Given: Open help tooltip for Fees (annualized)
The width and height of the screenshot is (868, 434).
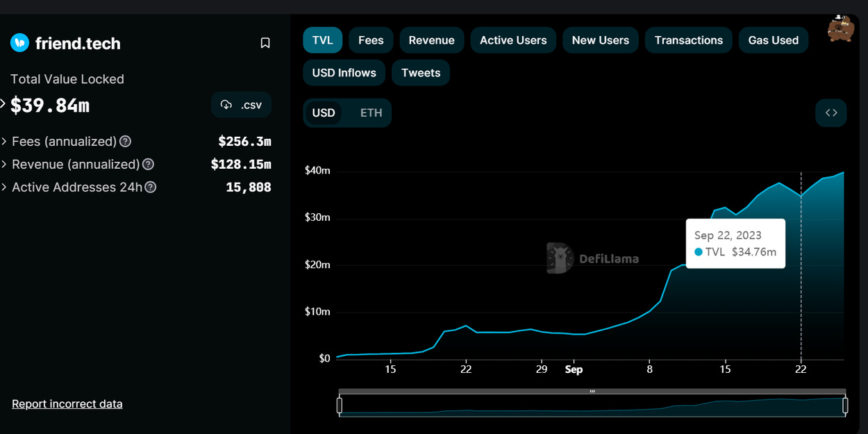Looking at the screenshot, I should click(x=125, y=141).
